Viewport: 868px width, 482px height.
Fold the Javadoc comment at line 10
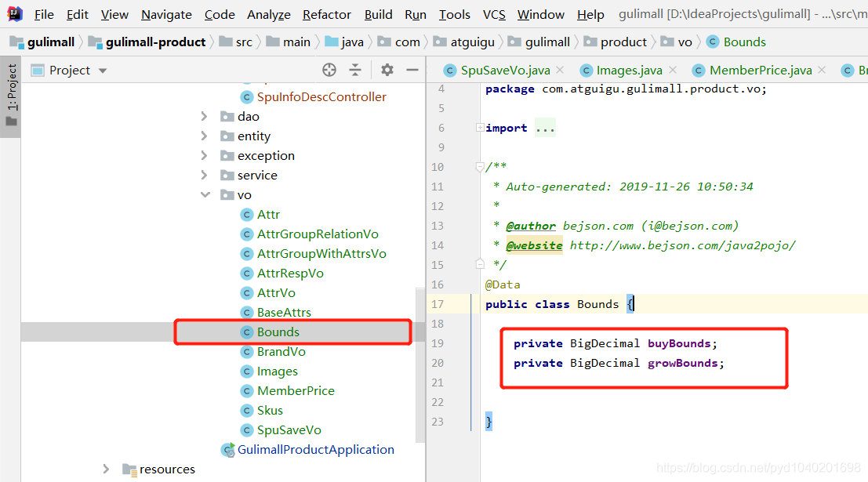pos(480,167)
